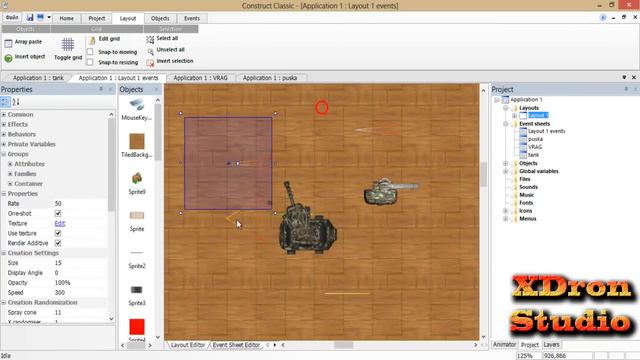Click the categorized view icon in Properties
640x360 pixels.
tap(5, 102)
